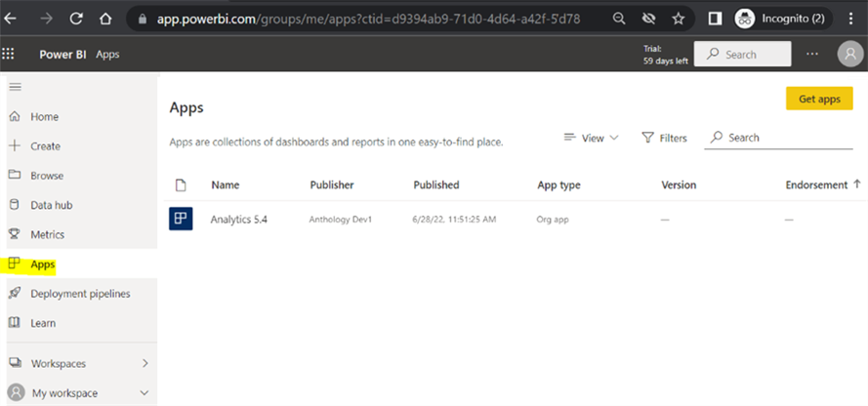This screenshot has width=868, height=406.
Task: Click the Browse folder icon
Action: pos(16,176)
